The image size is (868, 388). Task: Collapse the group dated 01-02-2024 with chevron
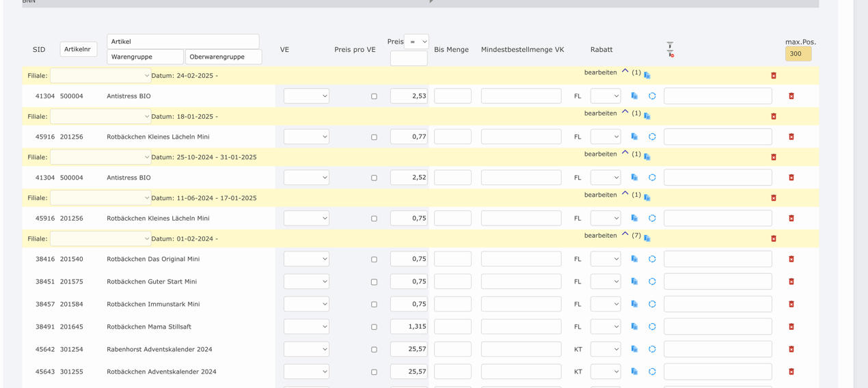pyautogui.click(x=625, y=234)
